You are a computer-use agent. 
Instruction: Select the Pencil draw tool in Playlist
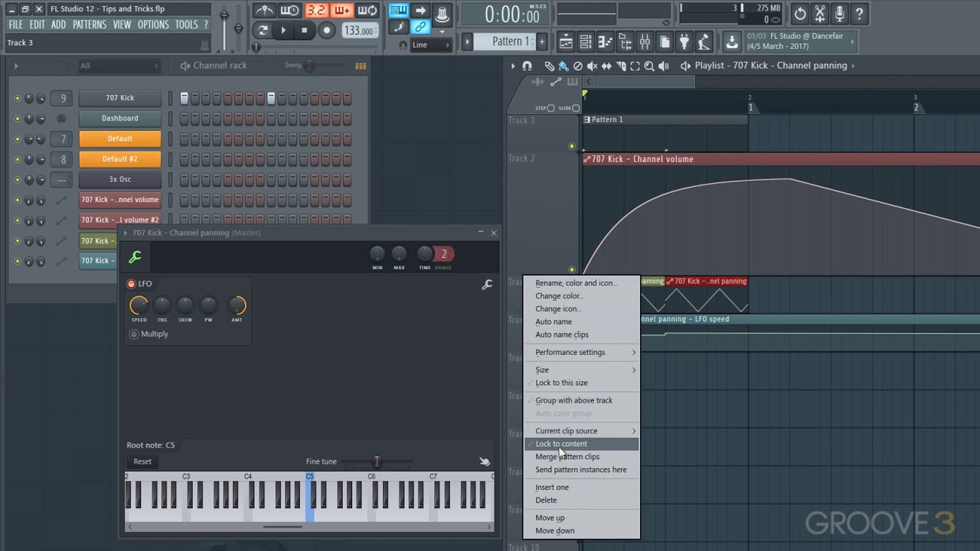550,66
